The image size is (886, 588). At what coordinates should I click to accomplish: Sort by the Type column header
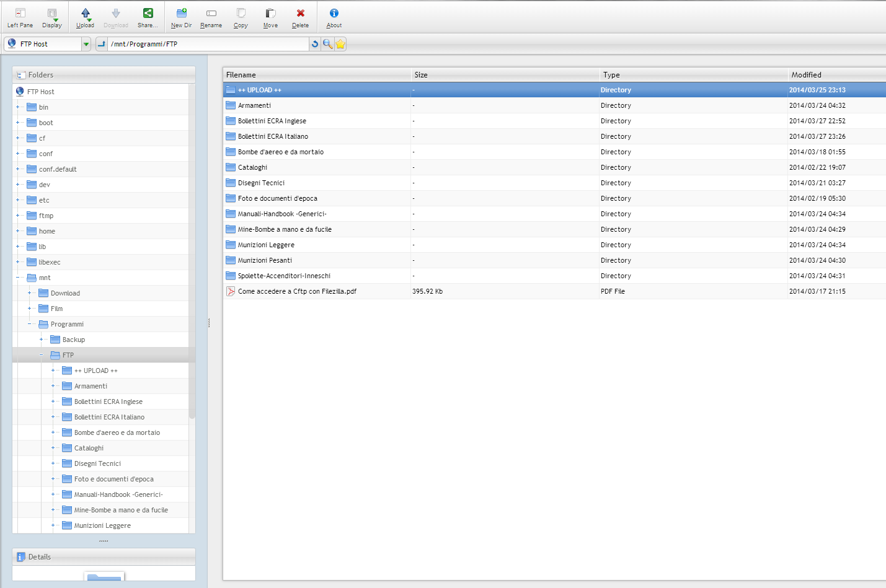click(694, 75)
